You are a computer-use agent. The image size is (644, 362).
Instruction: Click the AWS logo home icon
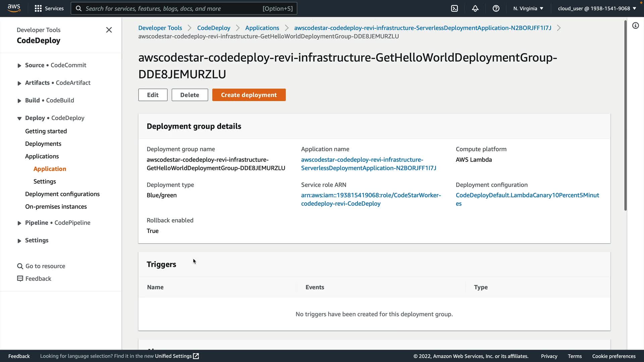(14, 8)
